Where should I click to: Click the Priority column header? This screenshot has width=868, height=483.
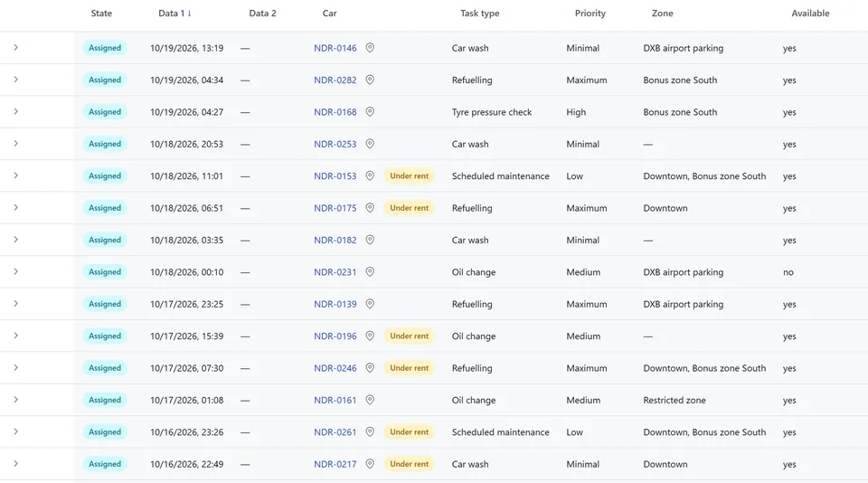coord(590,14)
